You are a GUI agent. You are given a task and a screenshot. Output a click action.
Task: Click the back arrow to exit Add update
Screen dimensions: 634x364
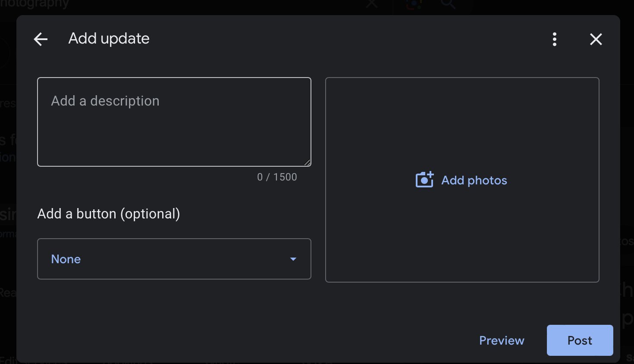point(40,39)
